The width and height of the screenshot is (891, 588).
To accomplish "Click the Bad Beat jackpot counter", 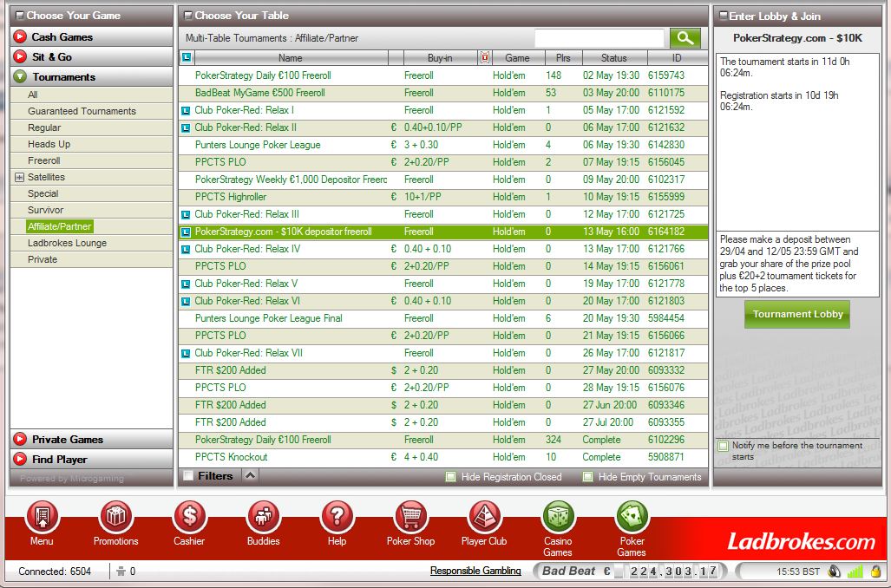I will [x=630, y=571].
